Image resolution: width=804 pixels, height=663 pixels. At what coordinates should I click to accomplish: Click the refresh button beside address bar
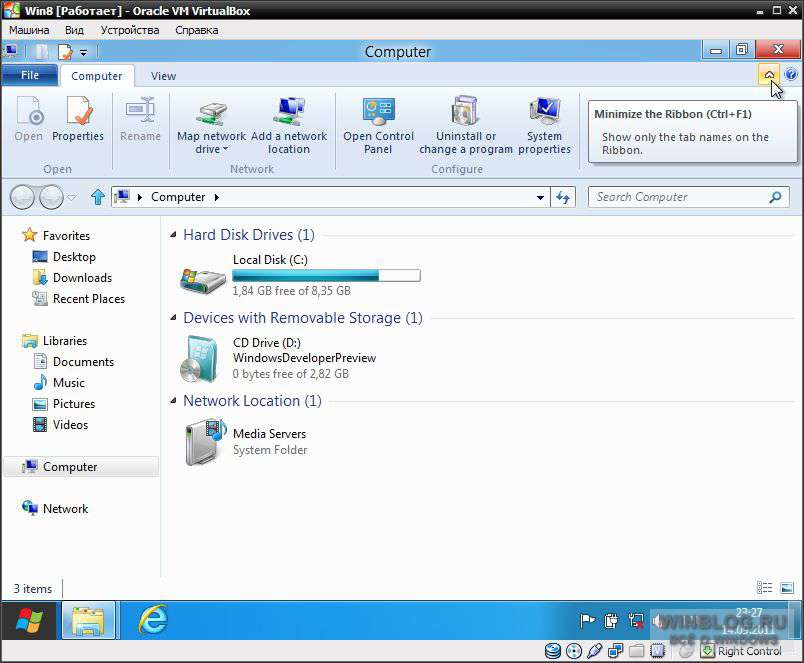click(563, 197)
